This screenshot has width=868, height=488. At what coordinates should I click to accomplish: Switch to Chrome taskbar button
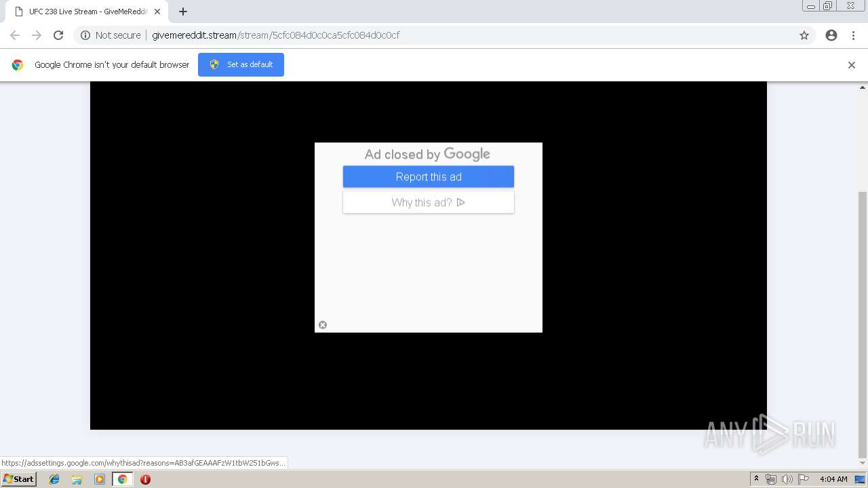click(122, 479)
